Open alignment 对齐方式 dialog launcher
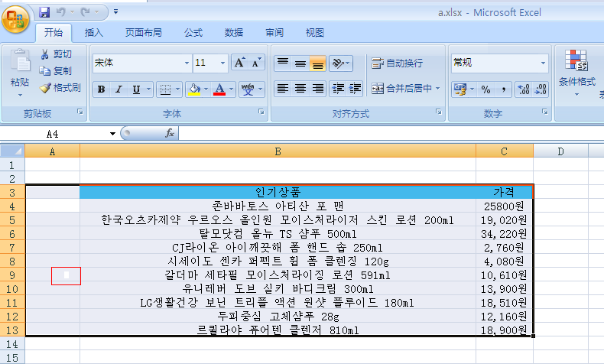Image resolution: width=604 pixels, height=364 pixels. [439, 112]
